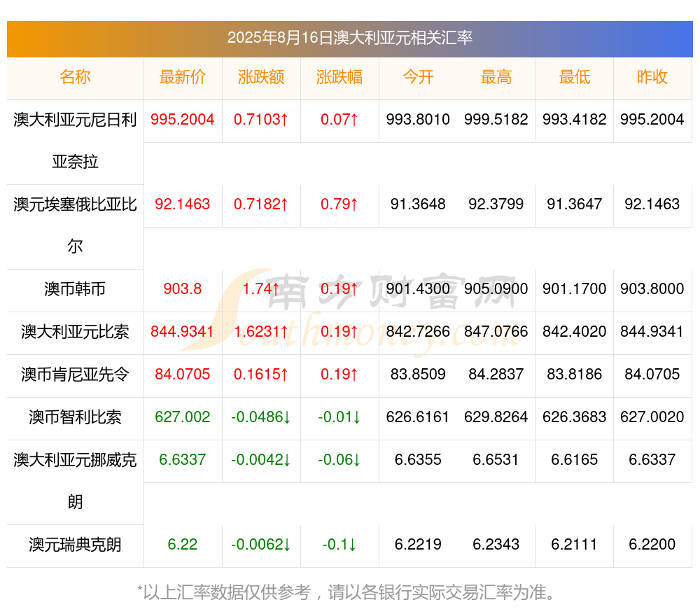Click the latest price 903.8
This screenshot has height=614, width=700.
pyautogui.click(x=183, y=289)
